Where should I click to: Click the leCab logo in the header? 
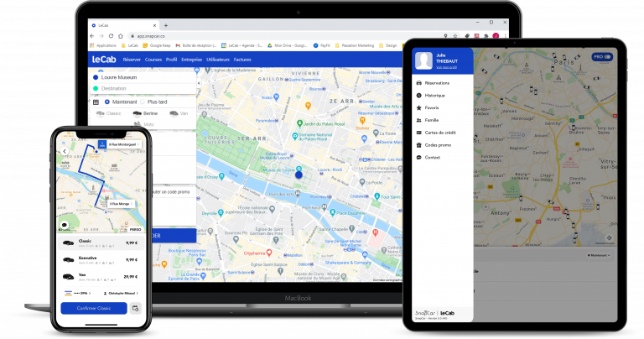point(104,60)
